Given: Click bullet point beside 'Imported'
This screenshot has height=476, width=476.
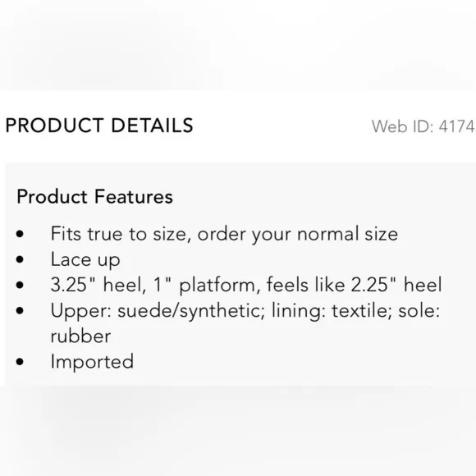Looking at the screenshot, I should click(x=20, y=362).
